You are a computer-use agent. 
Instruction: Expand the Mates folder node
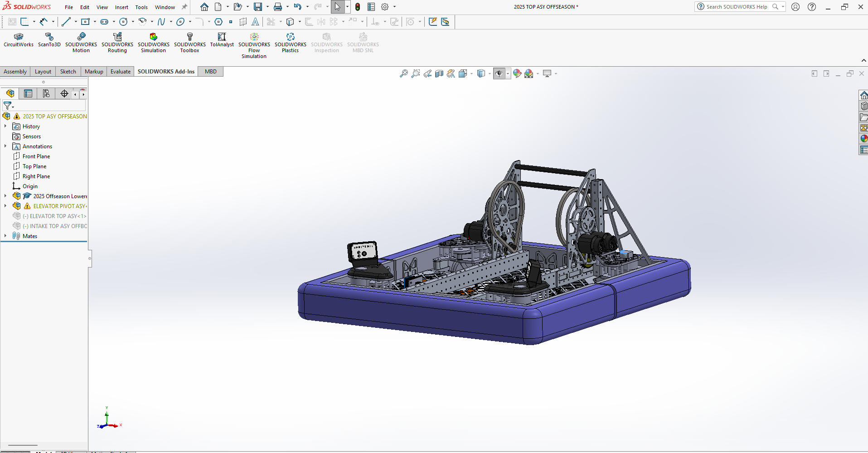tap(5, 236)
